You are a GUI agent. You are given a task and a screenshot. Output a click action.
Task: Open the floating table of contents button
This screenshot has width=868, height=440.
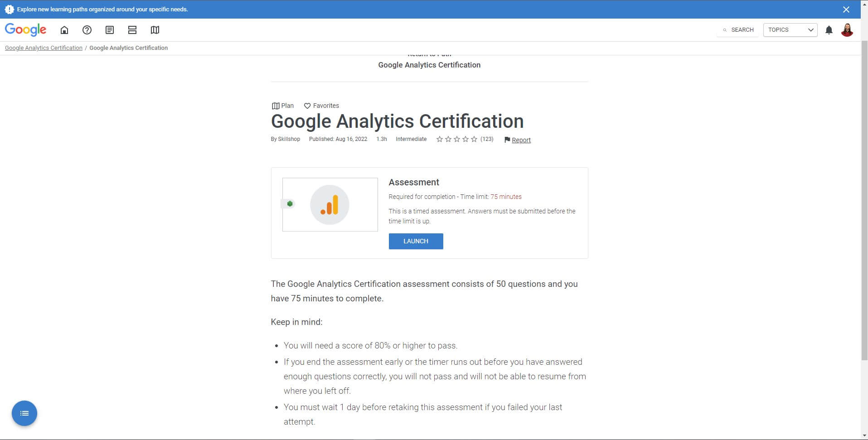coord(24,413)
